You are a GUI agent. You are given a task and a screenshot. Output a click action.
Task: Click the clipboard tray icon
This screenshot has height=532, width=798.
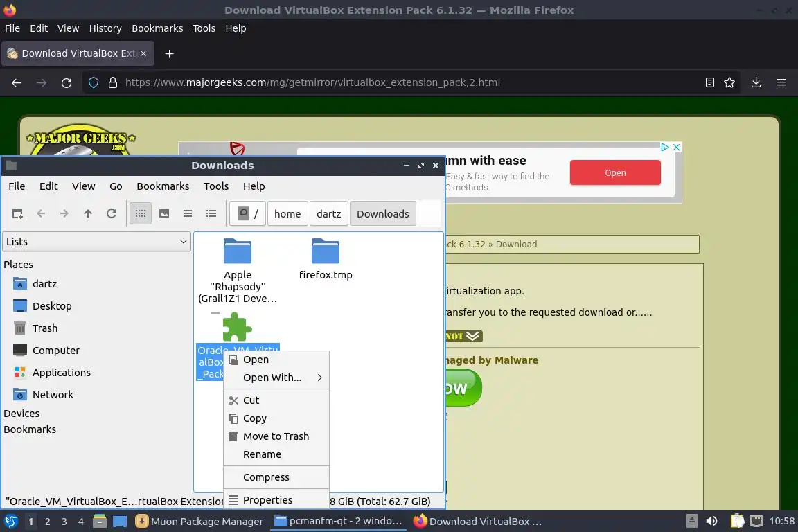(737, 522)
